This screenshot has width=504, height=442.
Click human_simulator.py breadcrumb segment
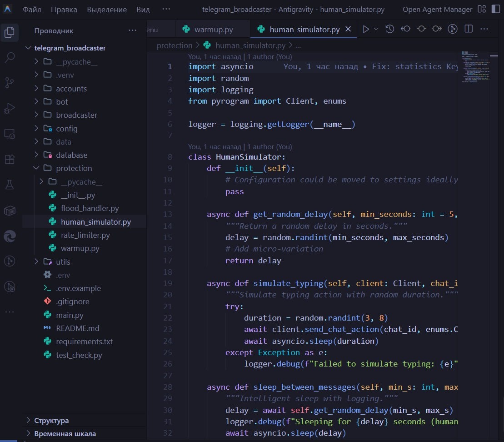point(250,45)
